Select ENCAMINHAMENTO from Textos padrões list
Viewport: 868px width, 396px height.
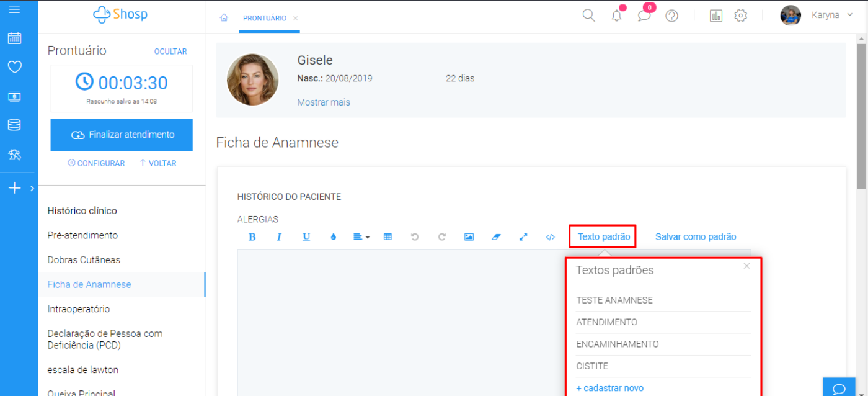[x=618, y=344]
